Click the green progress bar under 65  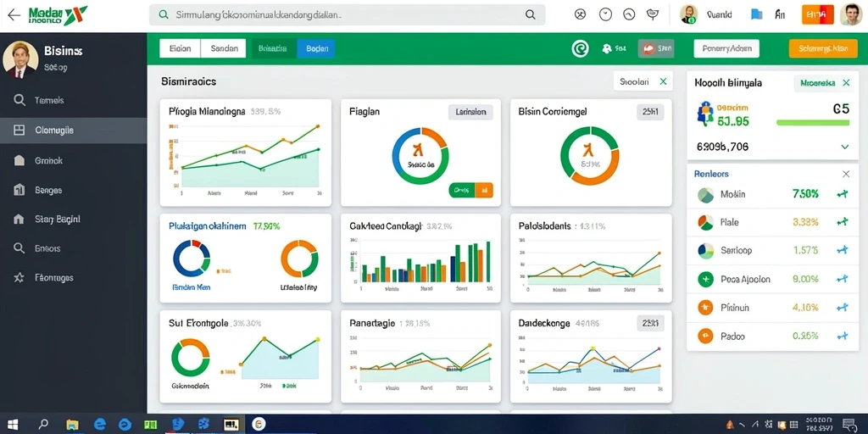pyautogui.click(x=813, y=123)
